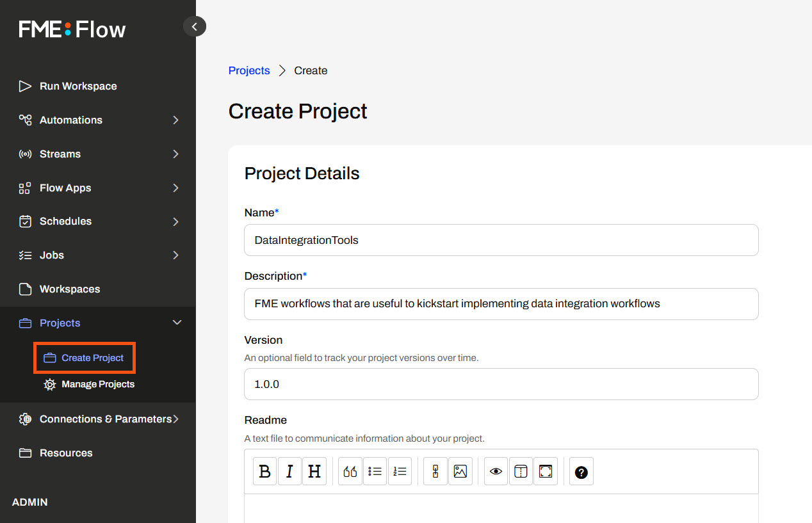Click into the Readme text area
Screen dimensions: 812x523
coord(501,508)
